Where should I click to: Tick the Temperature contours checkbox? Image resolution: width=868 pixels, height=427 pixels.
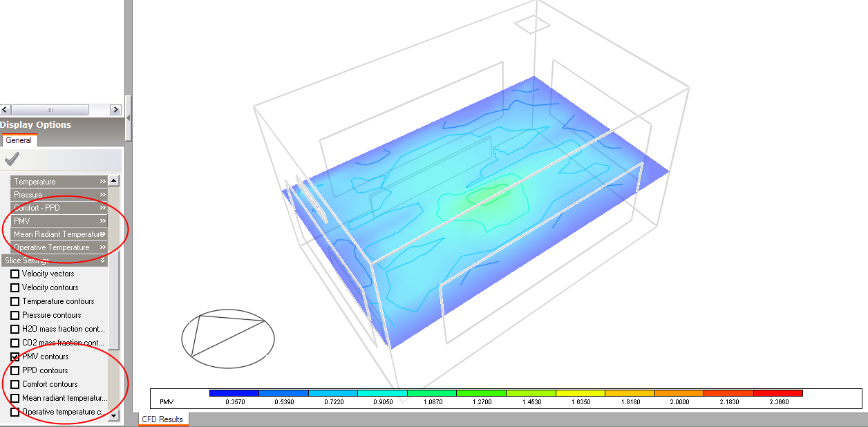click(x=15, y=301)
